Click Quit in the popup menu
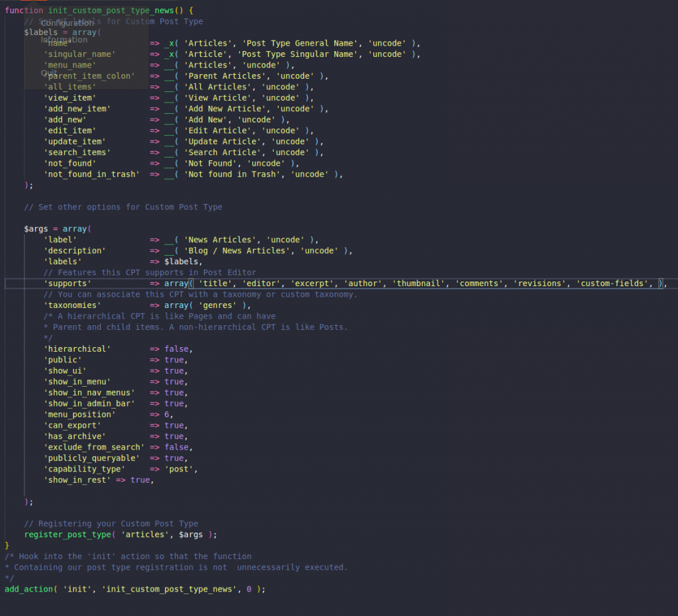 tap(49, 74)
